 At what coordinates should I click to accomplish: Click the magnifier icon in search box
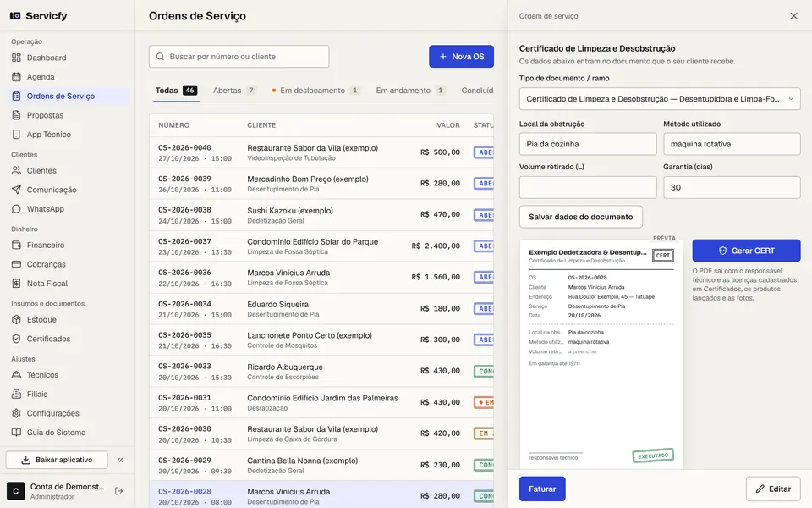point(160,57)
